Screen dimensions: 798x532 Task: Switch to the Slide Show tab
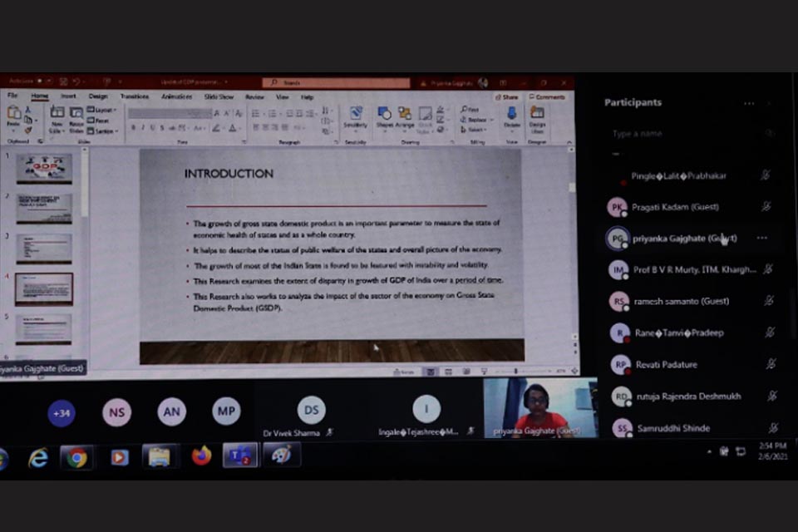[219, 96]
